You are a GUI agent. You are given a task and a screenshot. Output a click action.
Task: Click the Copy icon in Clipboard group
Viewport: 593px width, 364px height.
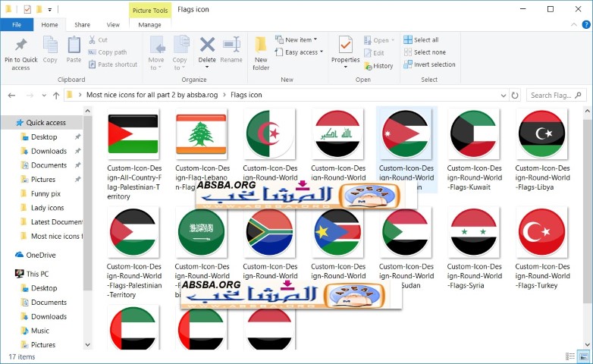coord(50,45)
